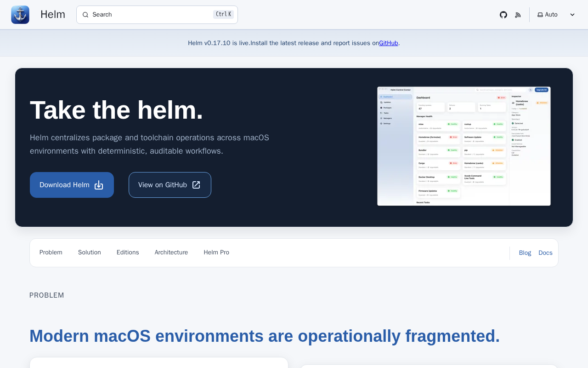
Task: Jump to the Helm Pro section tab
Action: pos(216,253)
